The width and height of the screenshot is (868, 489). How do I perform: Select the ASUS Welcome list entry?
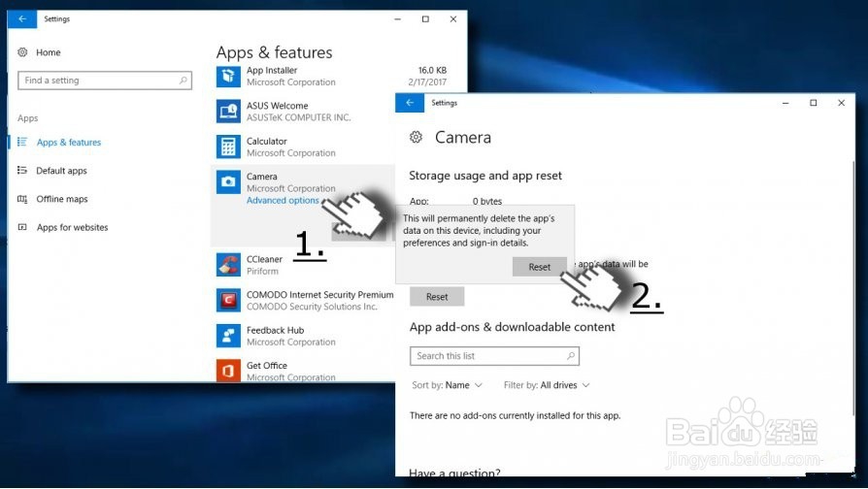click(303, 112)
